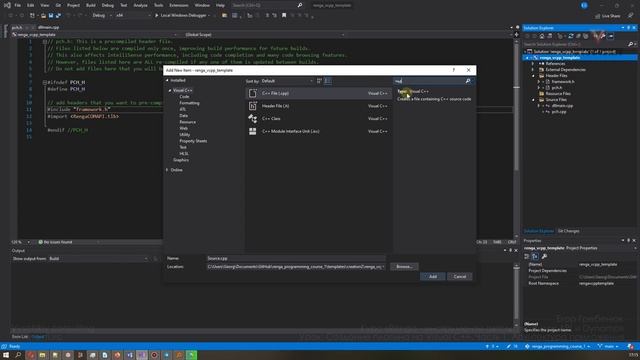
Task: Open the Extensions menu
Action: click(179, 5)
